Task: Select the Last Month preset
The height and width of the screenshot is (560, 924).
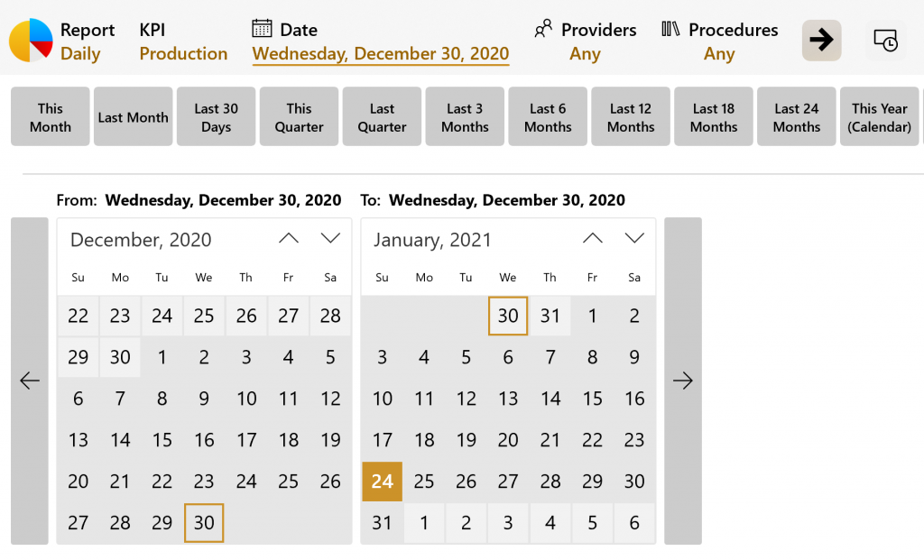Action: (134, 117)
